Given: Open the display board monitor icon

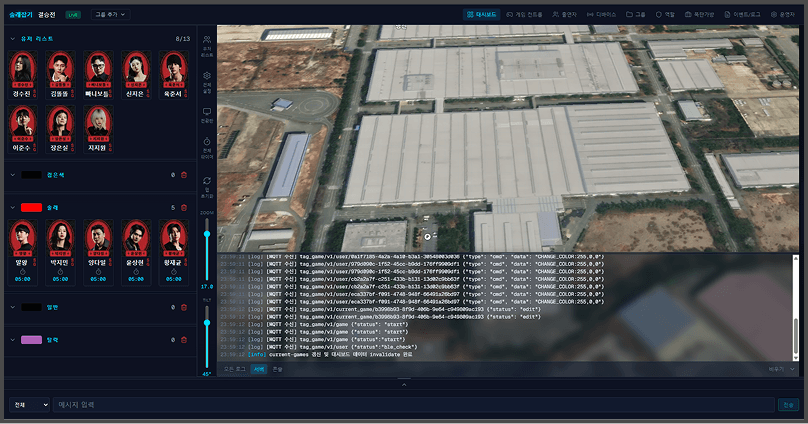Looking at the screenshot, I should tap(207, 111).
